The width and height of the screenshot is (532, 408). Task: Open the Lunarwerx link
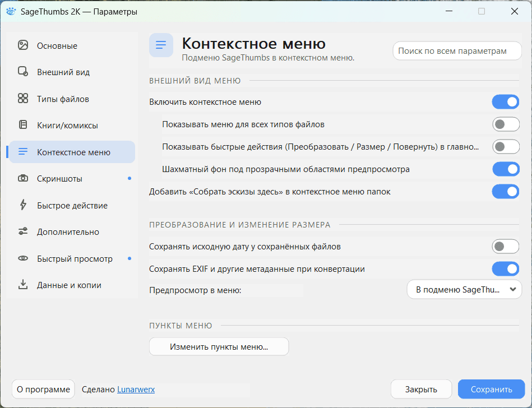136,390
